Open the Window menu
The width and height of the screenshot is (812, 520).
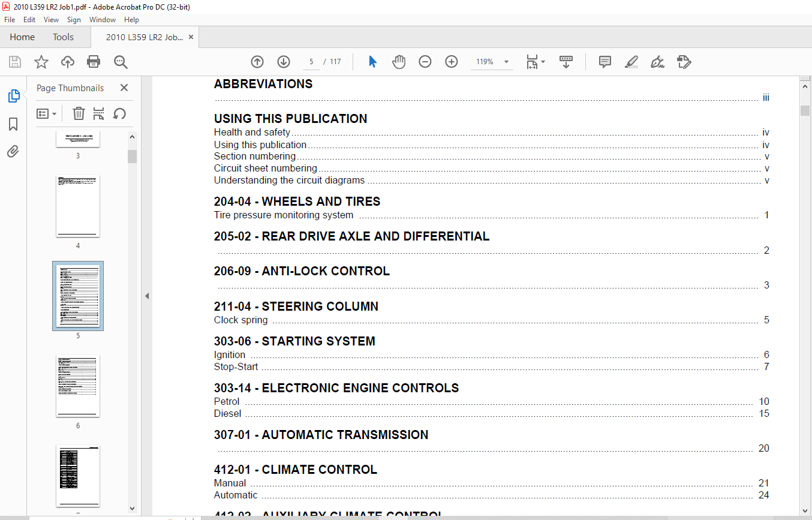click(103, 20)
